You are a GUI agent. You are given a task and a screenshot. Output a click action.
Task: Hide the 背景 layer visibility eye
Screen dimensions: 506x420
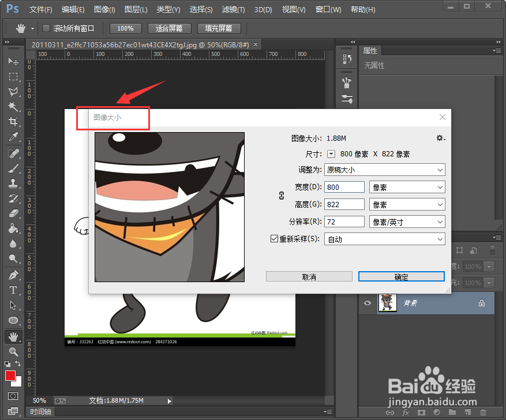point(367,303)
